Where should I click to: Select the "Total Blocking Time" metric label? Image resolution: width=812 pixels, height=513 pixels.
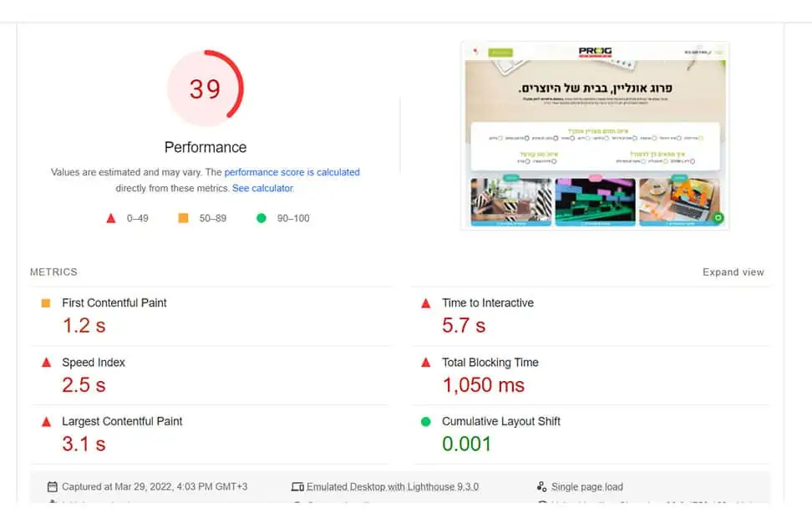pyautogui.click(x=490, y=363)
